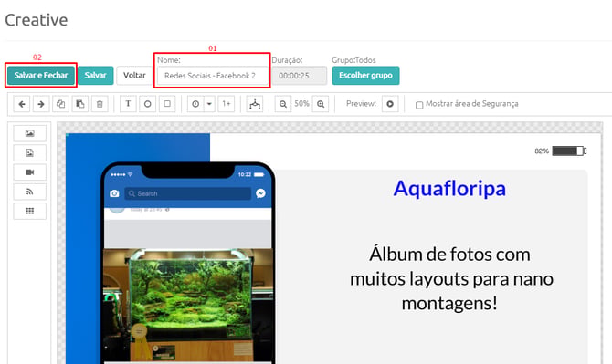Image resolution: width=612 pixels, height=364 pixels.
Task: Click the phone Search bar on canvas
Action: pos(188,193)
